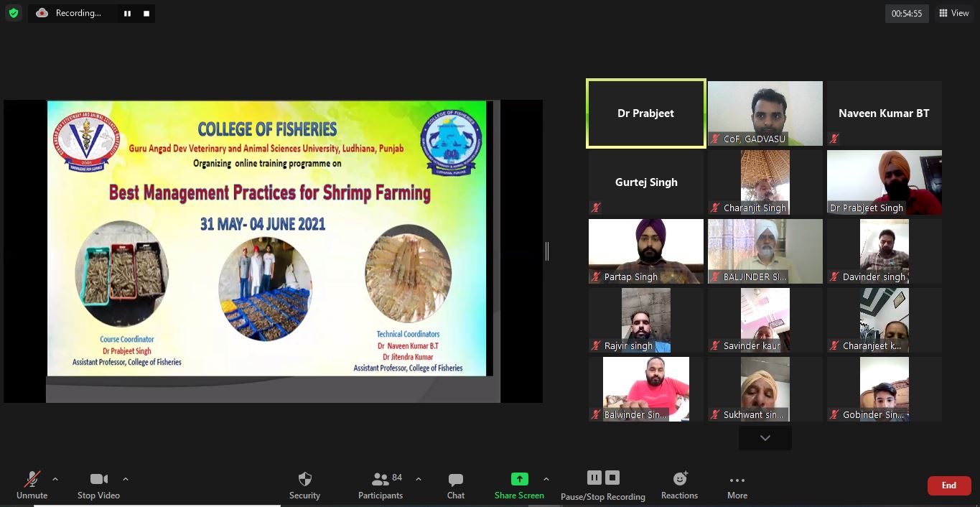Screen dimensions: 980x507
Task: Click muted mic icon on Partap Singh tile
Action: 596,276
